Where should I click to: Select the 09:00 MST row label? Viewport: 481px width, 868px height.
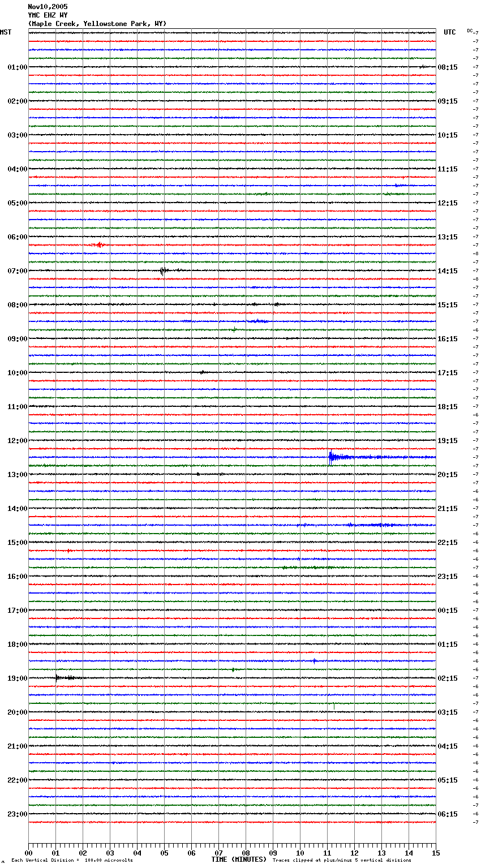(18, 339)
